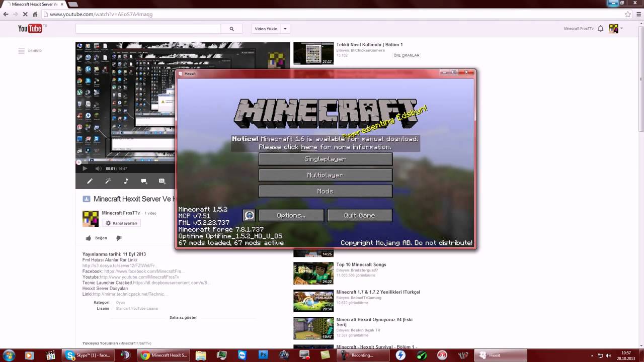644x362 pixels.
Task: Open the Minecraft FrosTTv channel avatar
Action: pyautogui.click(x=91, y=219)
